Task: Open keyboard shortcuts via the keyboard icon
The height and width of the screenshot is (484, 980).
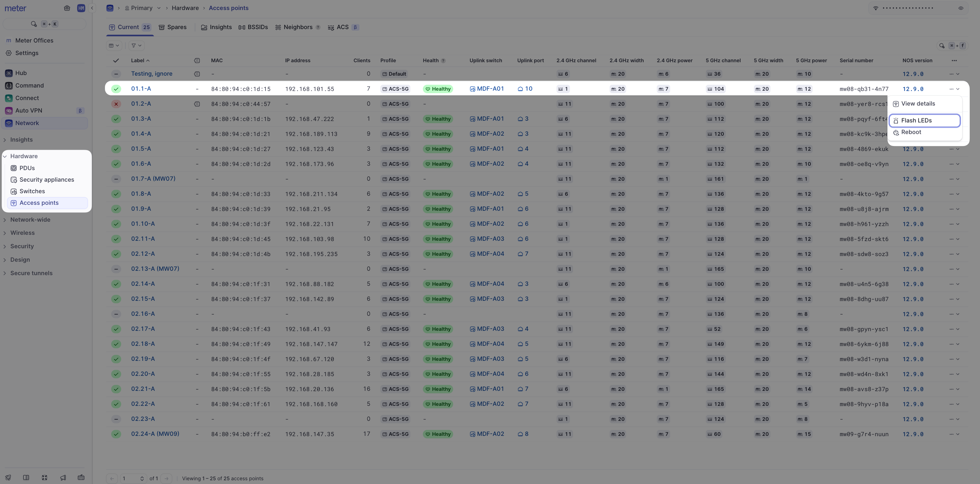Action: point(81,477)
